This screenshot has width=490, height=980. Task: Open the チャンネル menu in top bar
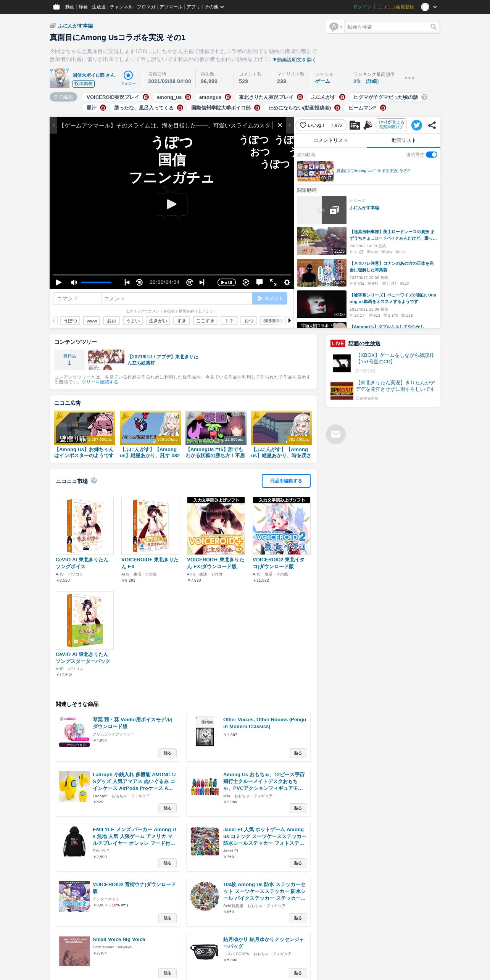(121, 7)
